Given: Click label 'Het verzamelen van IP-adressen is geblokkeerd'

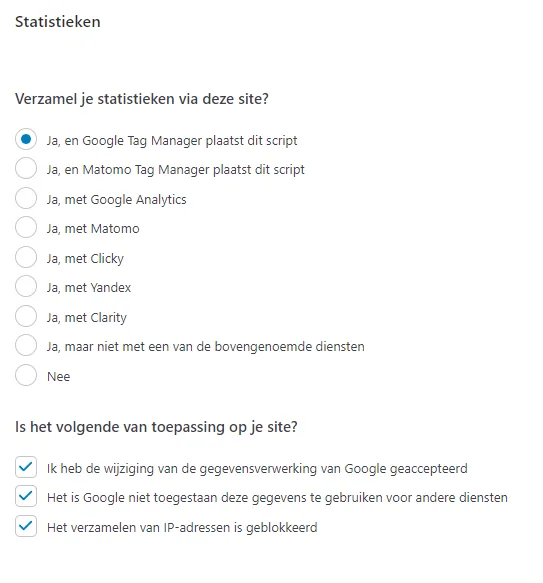Looking at the screenshot, I should pyautogui.click(x=182, y=528).
